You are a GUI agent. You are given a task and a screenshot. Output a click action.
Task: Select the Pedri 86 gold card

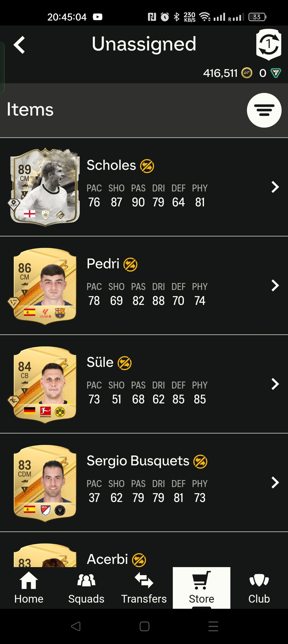click(x=45, y=286)
